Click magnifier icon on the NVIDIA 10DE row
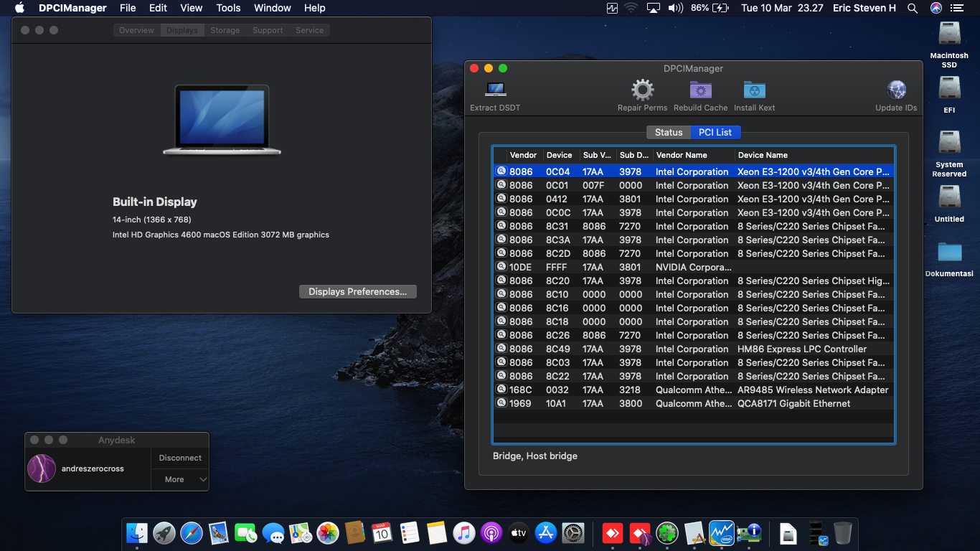 pos(501,267)
